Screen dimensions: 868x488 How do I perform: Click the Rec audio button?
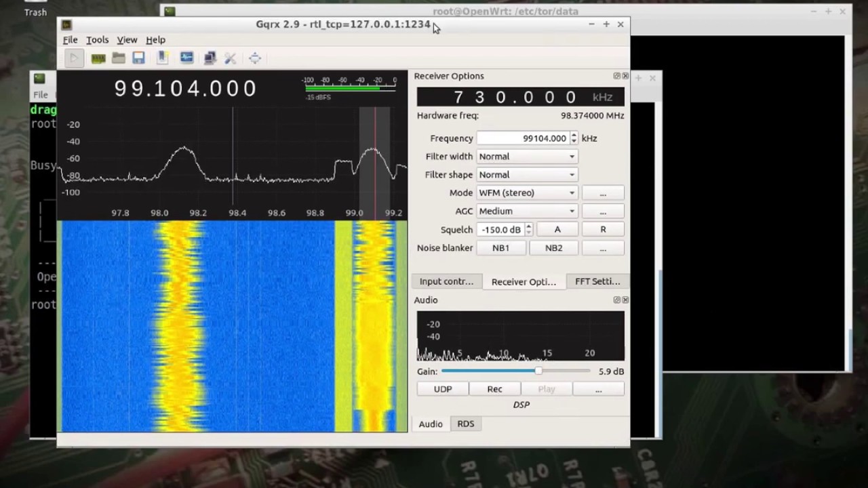494,389
